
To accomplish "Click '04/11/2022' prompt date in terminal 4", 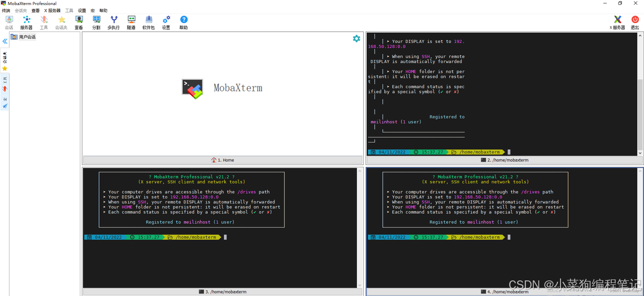I will tap(391, 237).
